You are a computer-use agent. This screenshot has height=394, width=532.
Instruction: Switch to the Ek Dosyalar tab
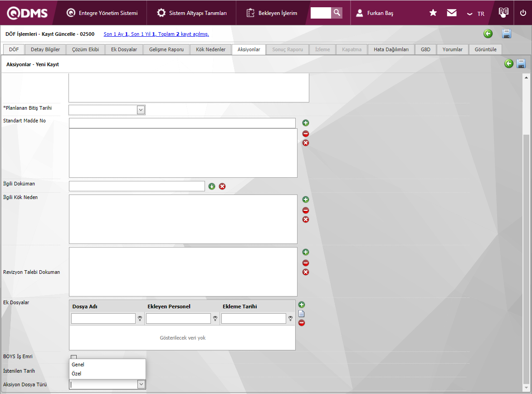(x=124, y=49)
